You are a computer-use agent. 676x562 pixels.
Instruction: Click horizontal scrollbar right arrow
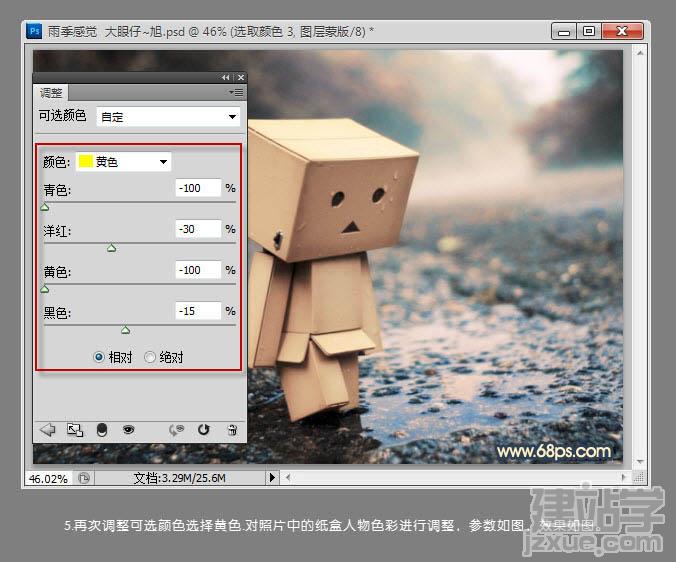coord(623,477)
